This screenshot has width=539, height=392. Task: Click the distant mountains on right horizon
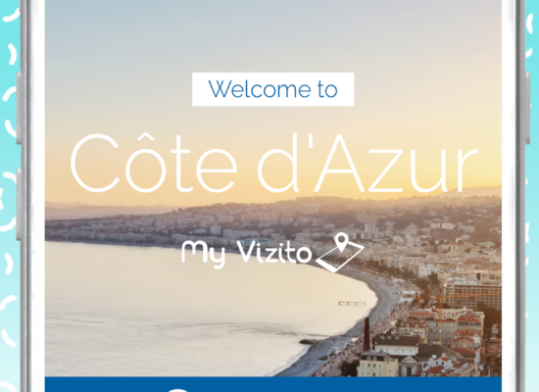(474, 191)
